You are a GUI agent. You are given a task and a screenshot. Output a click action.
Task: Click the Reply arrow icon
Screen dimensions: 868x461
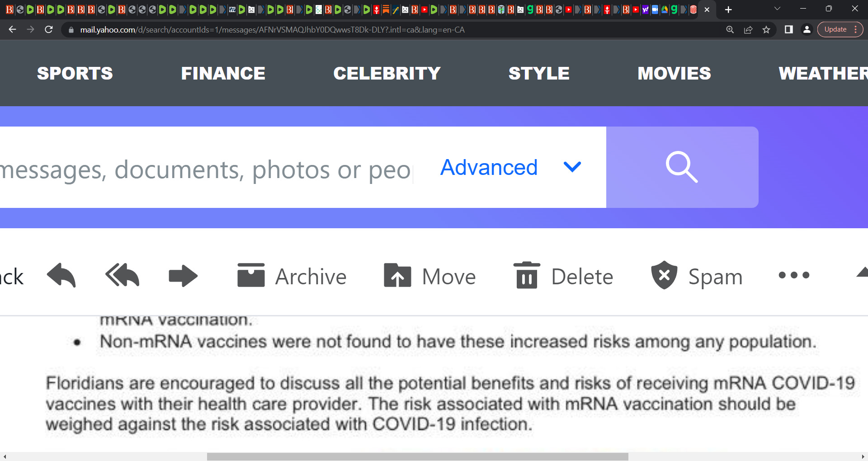pyautogui.click(x=61, y=275)
